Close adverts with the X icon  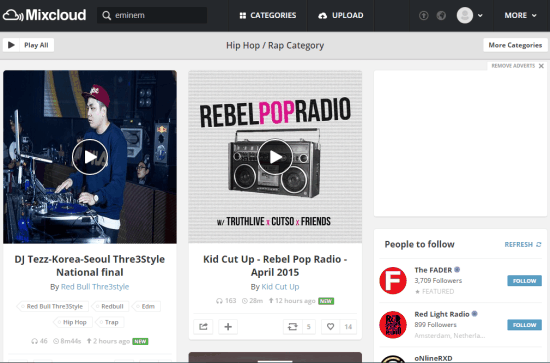click(541, 66)
